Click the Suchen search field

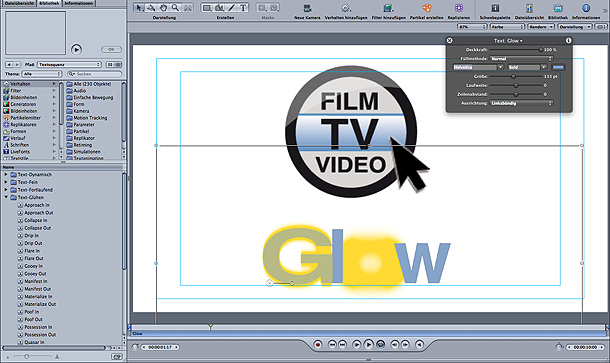(x=95, y=74)
